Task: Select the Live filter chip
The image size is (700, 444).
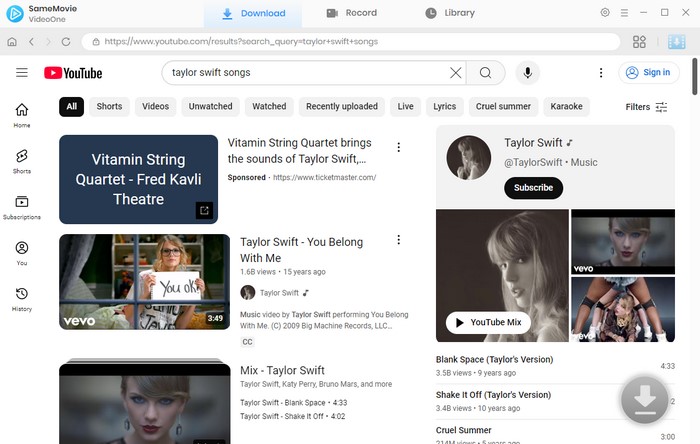Action: 405,107
